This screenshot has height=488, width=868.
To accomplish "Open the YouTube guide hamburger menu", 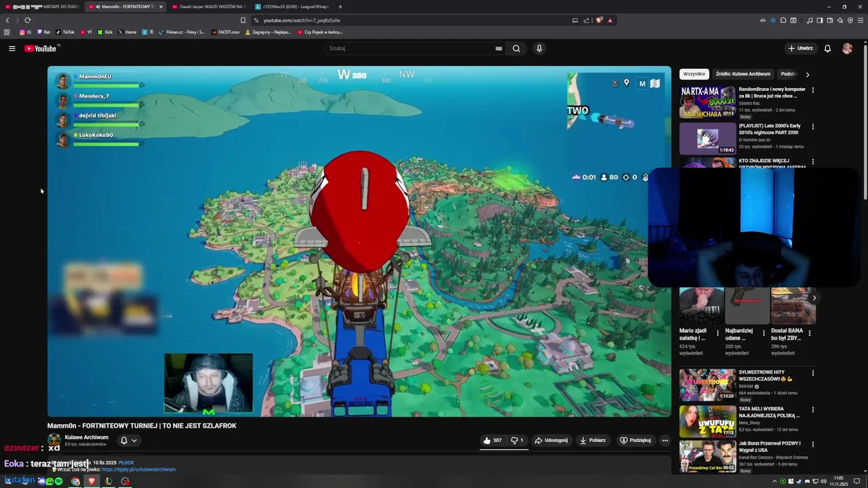I will point(12,48).
